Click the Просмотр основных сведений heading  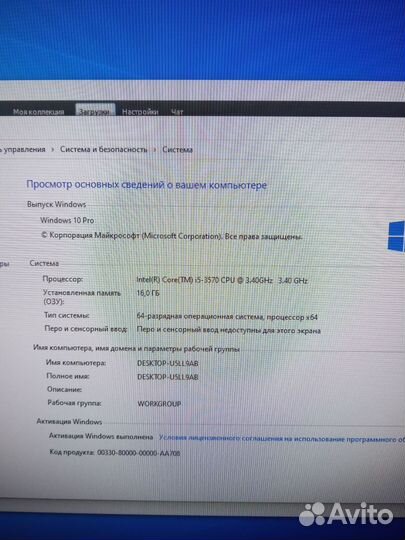click(x=147, y=185)
